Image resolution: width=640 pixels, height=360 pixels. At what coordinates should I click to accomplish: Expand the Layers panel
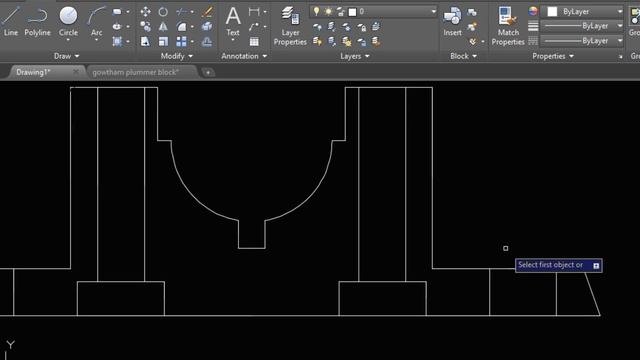coord(355,56)
